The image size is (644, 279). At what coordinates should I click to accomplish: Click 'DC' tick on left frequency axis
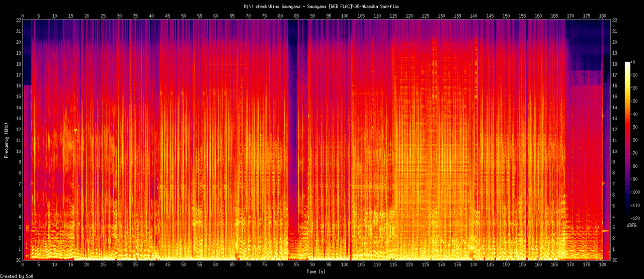click(18, 260)
